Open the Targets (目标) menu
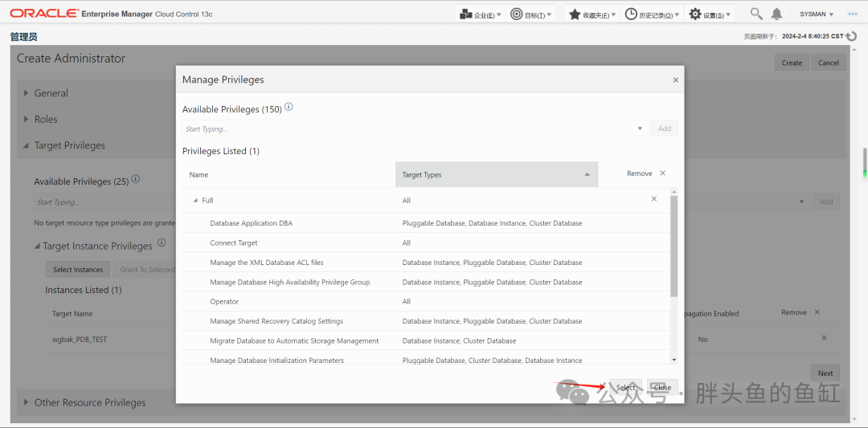This screenshot has height=428, width=868. pos(531,14)
